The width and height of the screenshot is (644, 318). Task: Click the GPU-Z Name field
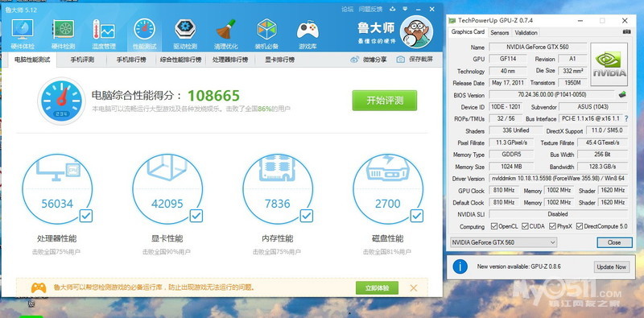[538, 47]
